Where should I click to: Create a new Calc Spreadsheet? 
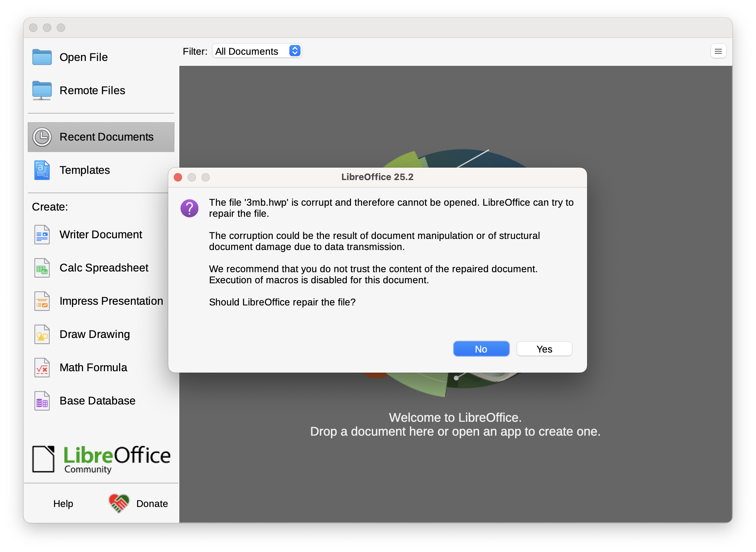point(101,268)
